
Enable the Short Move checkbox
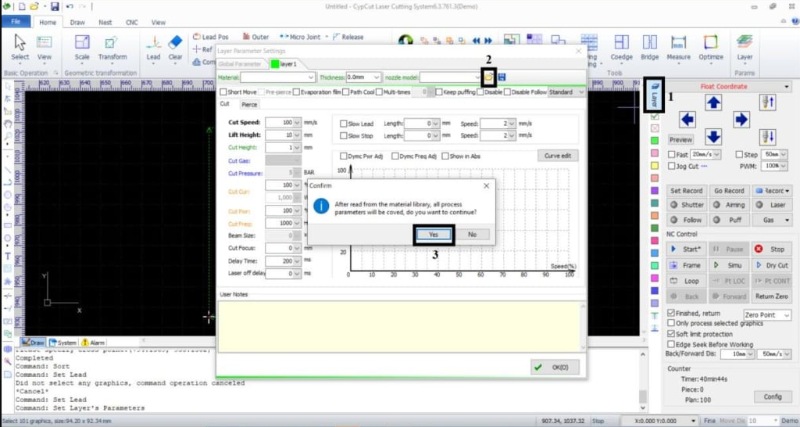(x=224, y=91)
